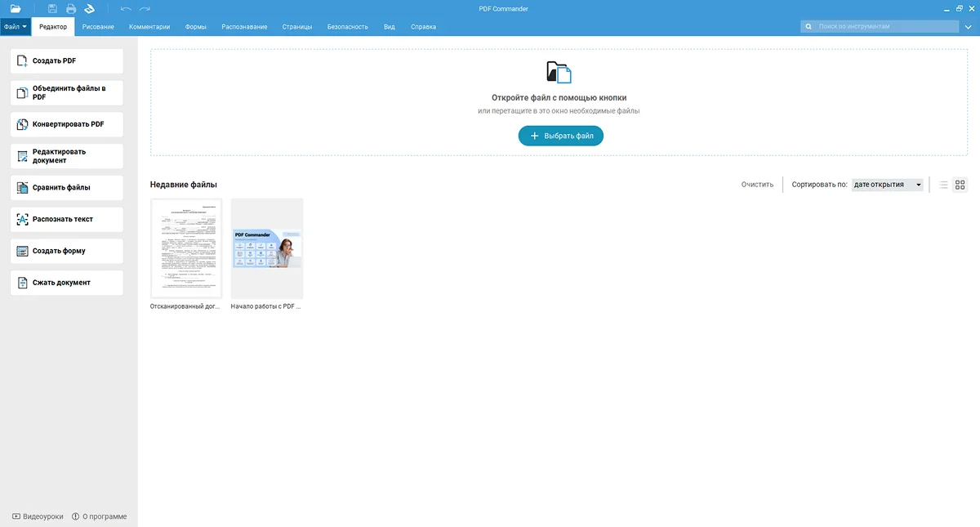
Task: Click the redo arrow icon
Action: tap(145, 8)
